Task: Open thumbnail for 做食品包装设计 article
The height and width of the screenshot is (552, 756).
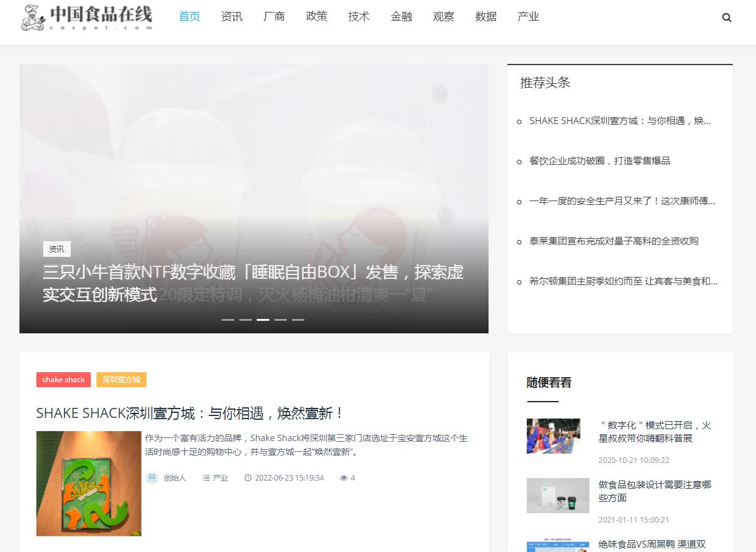Action: [558, 496]
